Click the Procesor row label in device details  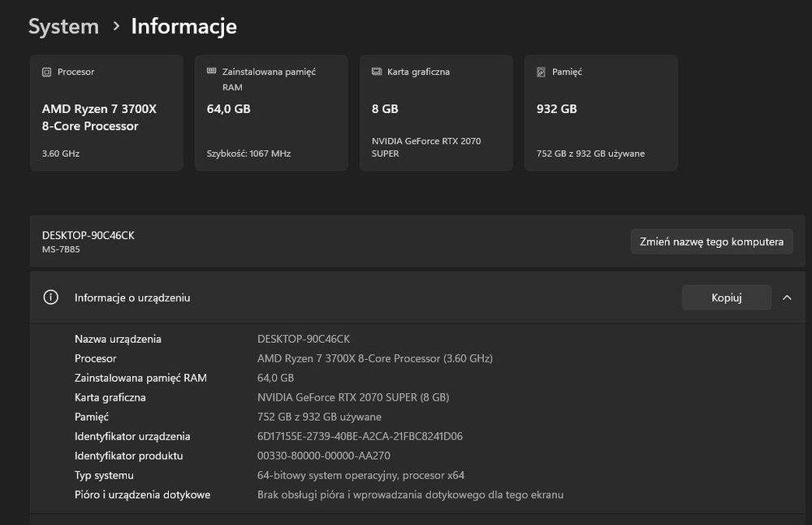(95, 358)
